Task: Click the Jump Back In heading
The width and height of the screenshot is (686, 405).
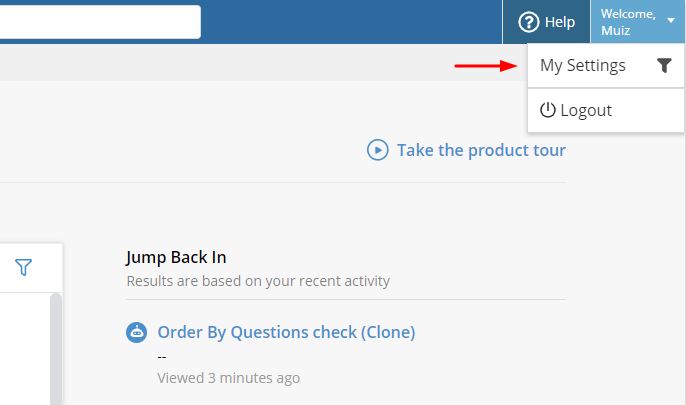Action: point(176,257)
